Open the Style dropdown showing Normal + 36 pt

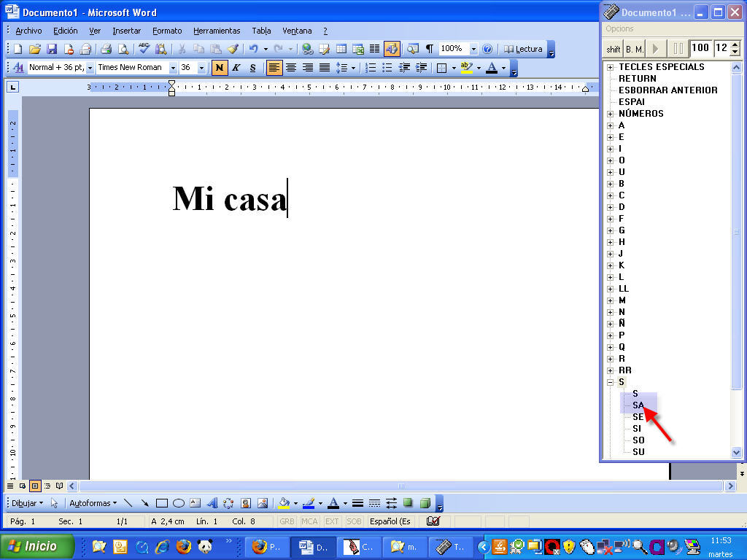90,68
